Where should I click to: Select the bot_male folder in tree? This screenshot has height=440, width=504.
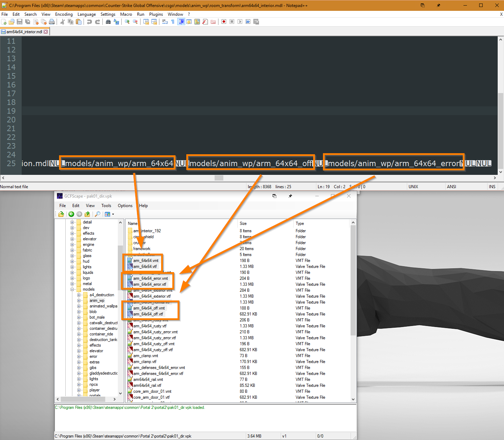97,317
